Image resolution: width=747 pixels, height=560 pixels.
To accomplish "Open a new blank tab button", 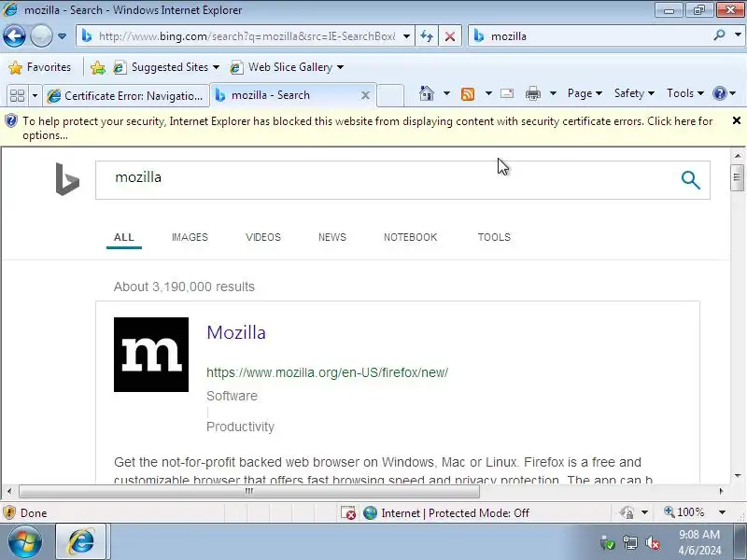I will click(x=390, y=95).
